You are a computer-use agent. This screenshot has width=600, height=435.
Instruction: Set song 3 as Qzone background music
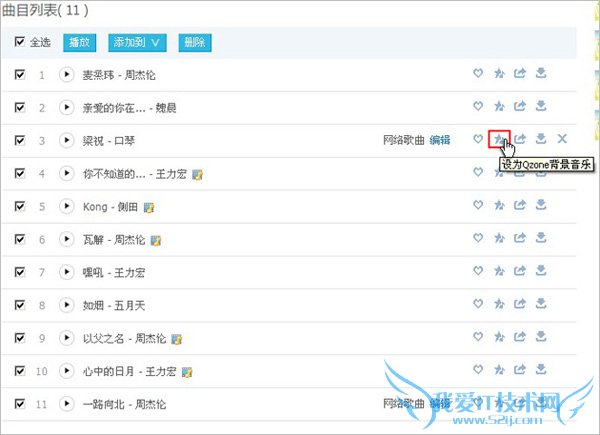499,139
